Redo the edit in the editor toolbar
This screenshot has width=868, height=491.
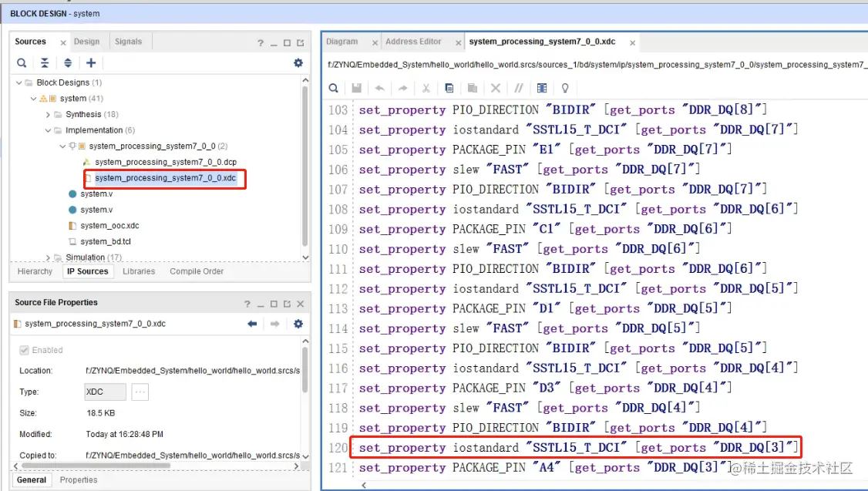click(x=402, y=88)
